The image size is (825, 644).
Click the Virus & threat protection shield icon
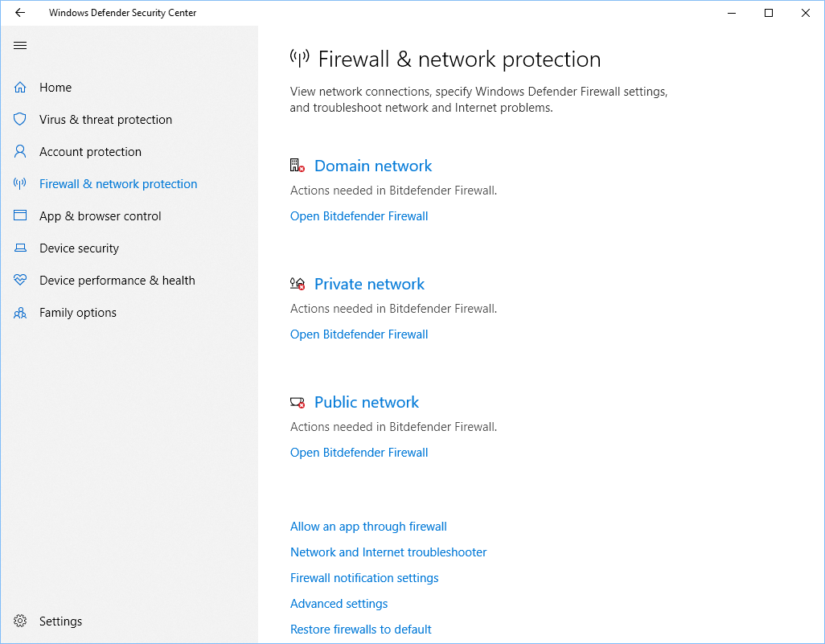coord(20,120)
